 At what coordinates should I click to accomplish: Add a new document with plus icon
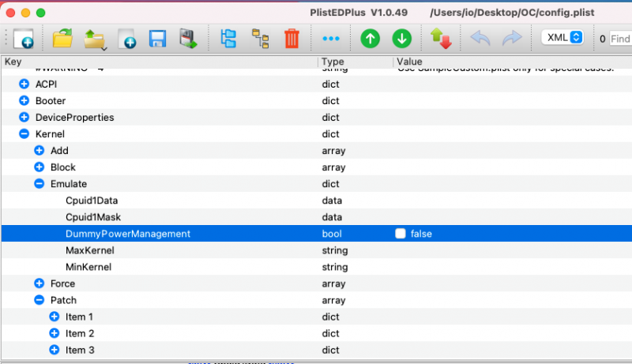coord(127,39)
